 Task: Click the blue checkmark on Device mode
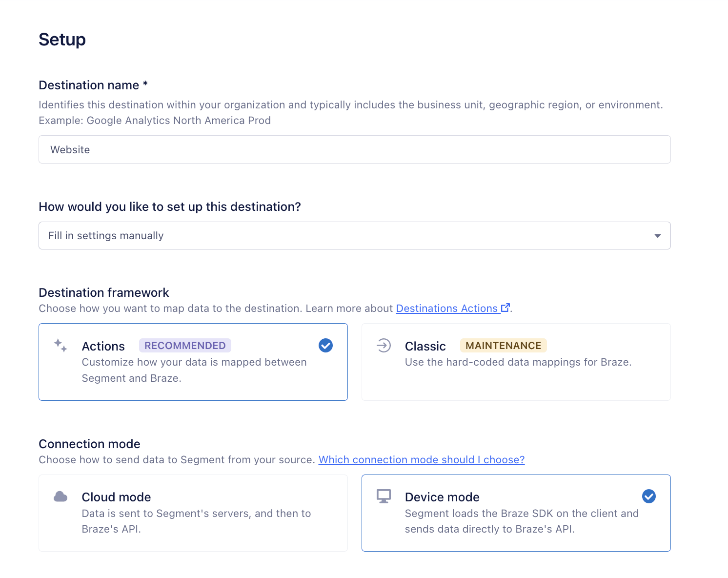[648, 496]
